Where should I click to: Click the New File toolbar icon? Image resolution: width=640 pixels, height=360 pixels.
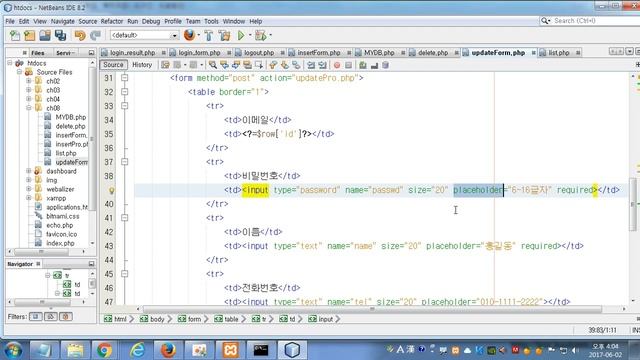point(15,36)
